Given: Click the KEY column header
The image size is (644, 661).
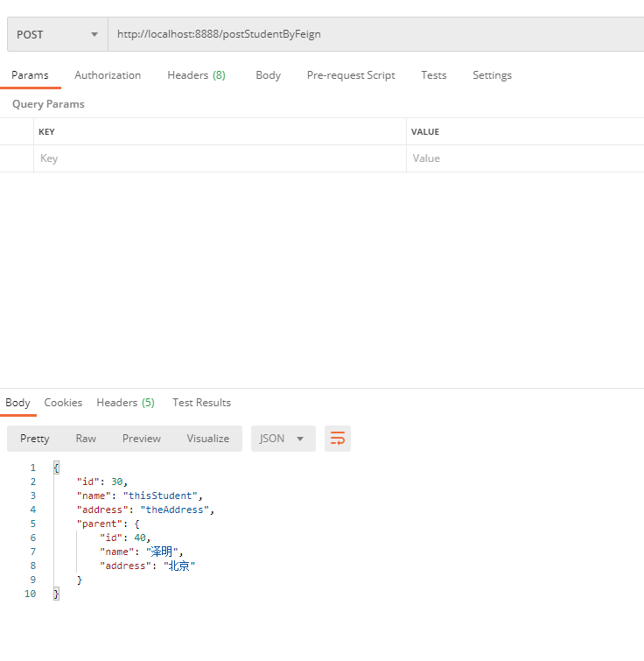Looking at the screenshot, I should point(46,132).
